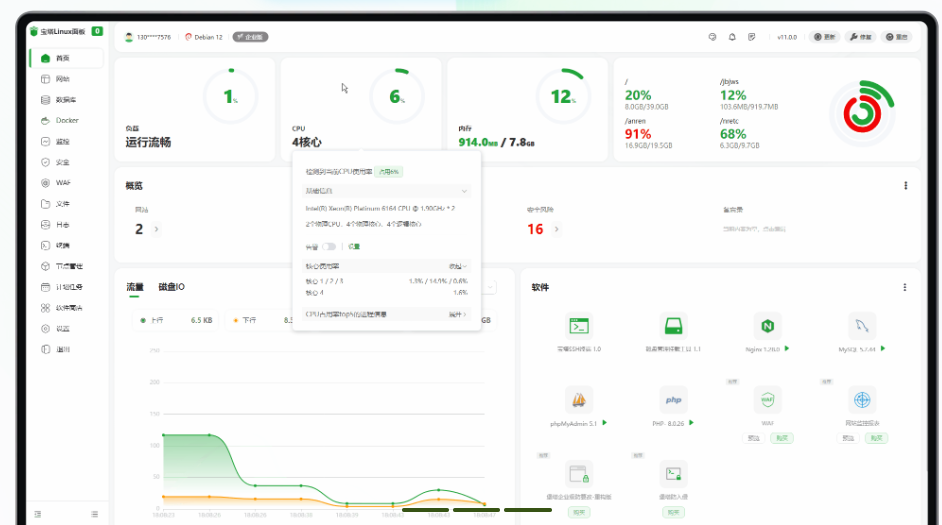Click the green Settings (设置) link in CPU popup
Image resolution: width=942 pixels, height=525 pixels.
354,246
